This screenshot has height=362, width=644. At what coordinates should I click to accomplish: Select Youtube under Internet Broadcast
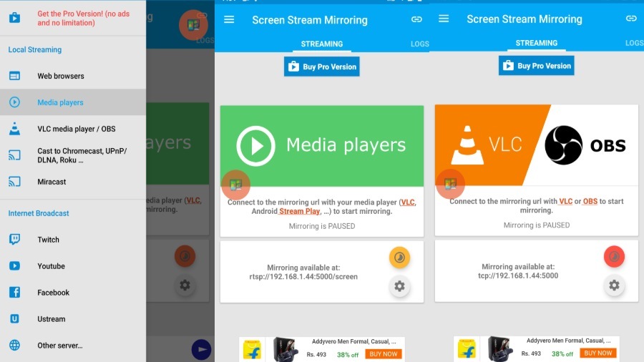(x=51, y=266)
